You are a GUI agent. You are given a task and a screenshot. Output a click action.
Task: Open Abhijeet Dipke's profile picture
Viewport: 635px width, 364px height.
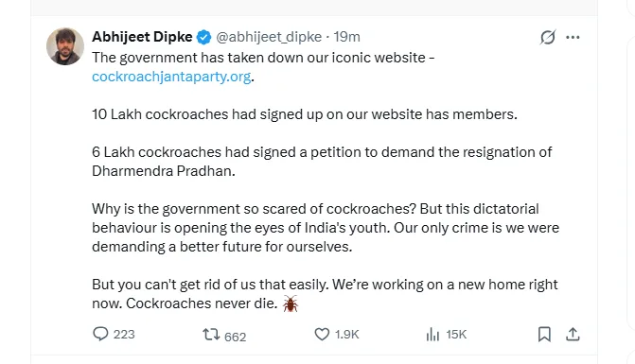(x=65, y=46)
